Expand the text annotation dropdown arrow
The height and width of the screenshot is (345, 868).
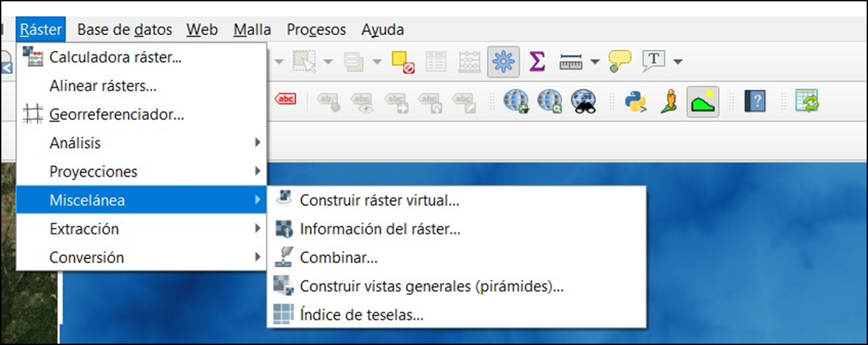point(678,62)
